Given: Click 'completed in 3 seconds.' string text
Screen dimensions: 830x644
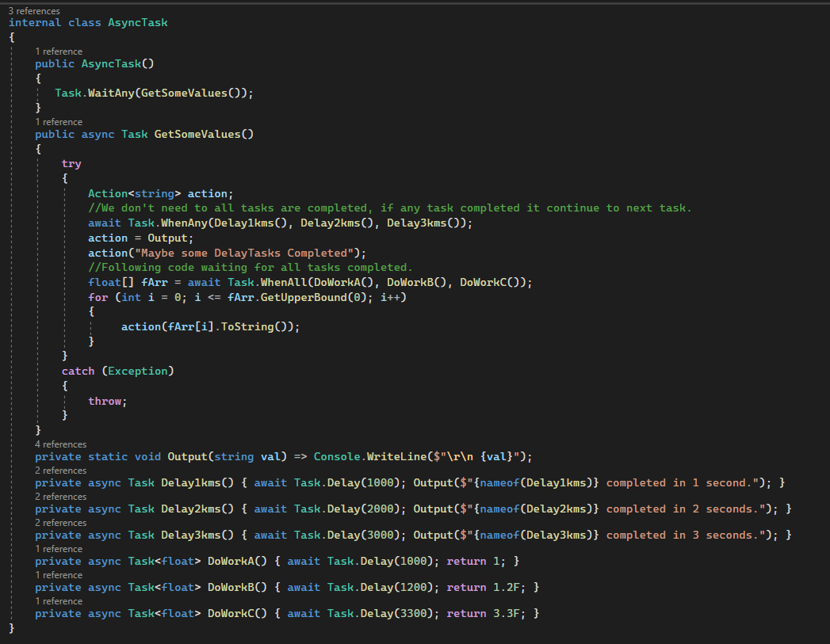Looking at the screenshot, I should [x=682, y=535].
